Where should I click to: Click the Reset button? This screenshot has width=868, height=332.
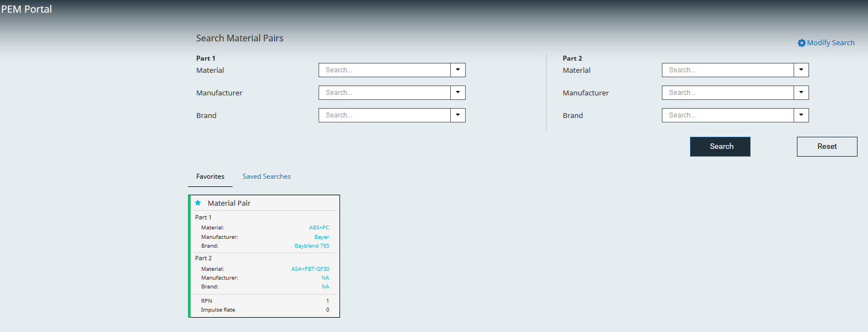click(827, 147)
